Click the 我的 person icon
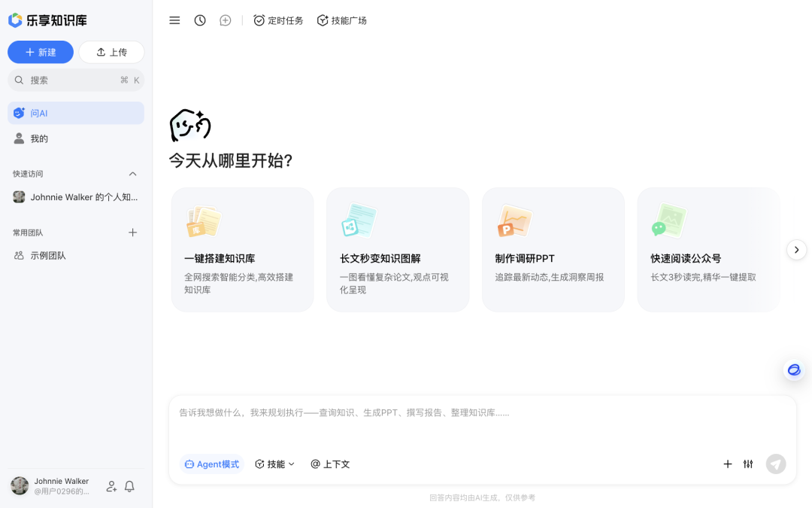 (x=19, y=138)
